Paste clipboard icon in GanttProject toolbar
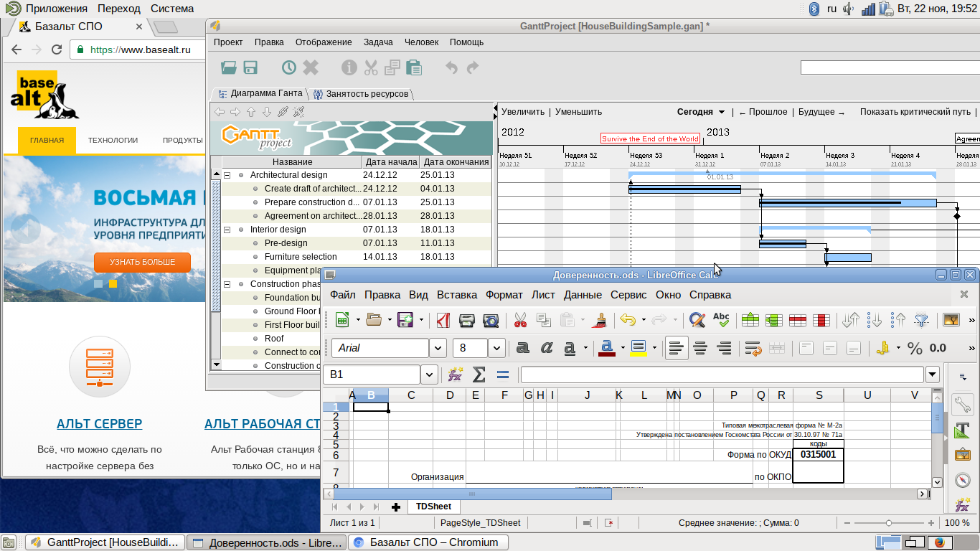980x551 pixels. click(413, 67)
